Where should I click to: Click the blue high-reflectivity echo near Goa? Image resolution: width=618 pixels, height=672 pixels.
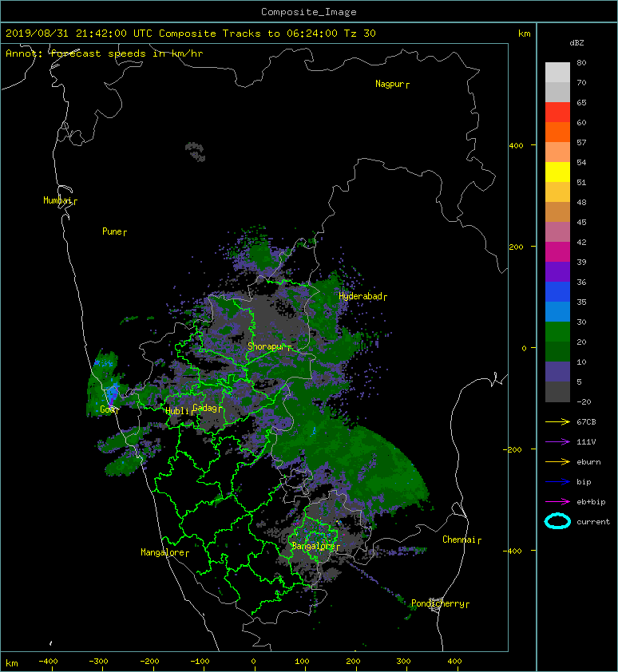(113, 393)
